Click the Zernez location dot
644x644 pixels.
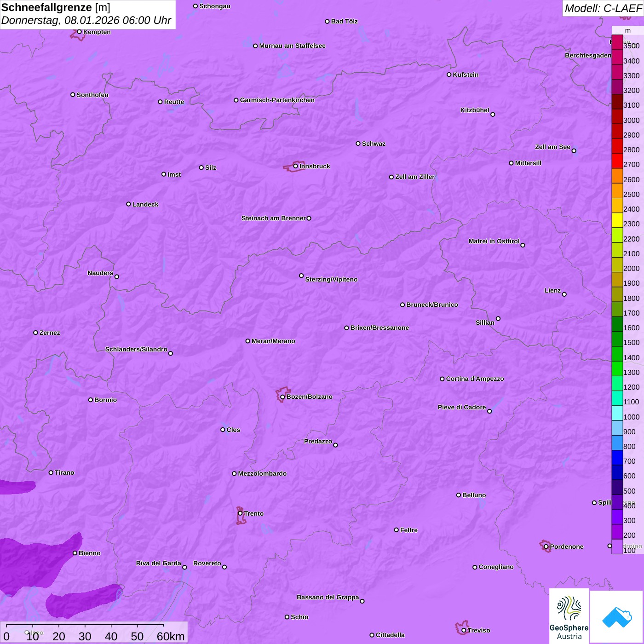click(x=36, y=333)
